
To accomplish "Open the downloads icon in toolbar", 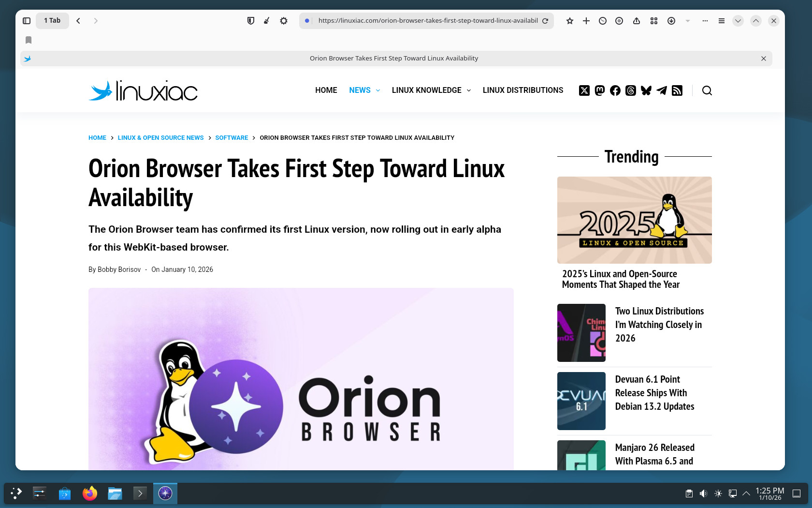I will [671, 21].
